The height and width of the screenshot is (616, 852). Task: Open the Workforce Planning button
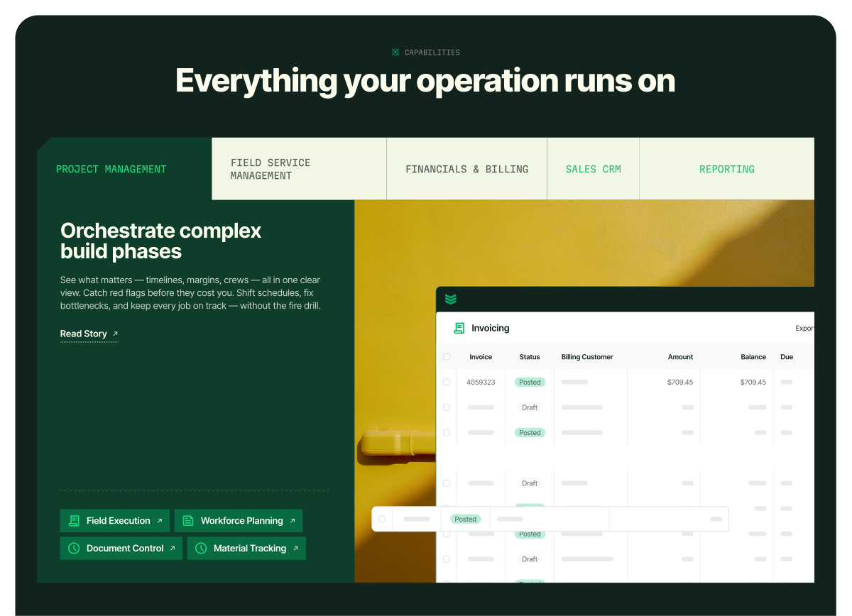[239, 521]
